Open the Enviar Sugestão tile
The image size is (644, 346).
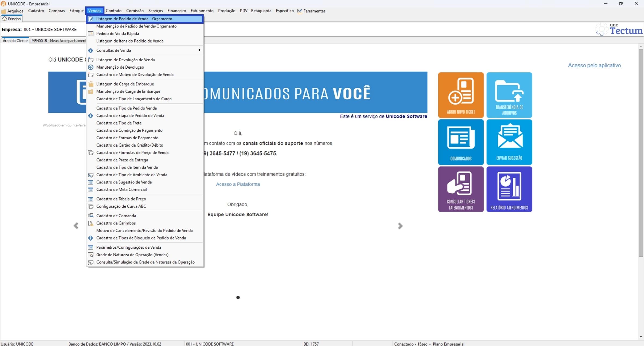click(x=509, y=142)
